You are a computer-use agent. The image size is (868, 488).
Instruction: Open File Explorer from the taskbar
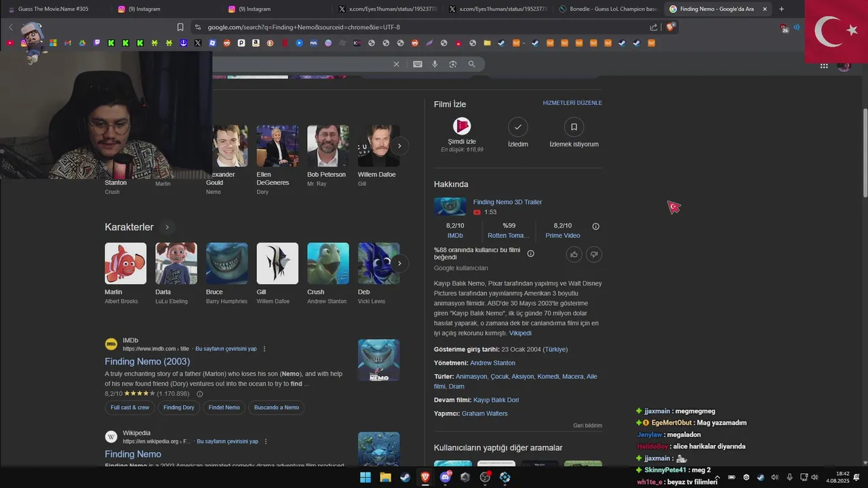point(385,477)
